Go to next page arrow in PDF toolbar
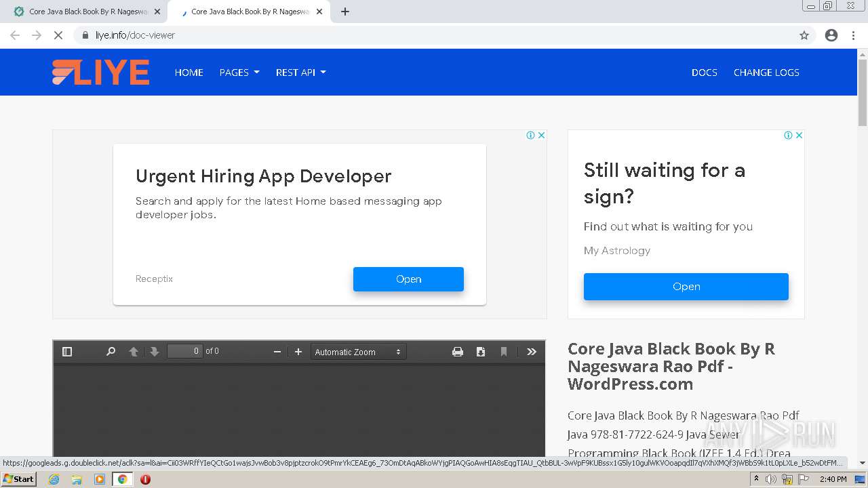Screen dimensions: 868x488 click(x=155, y=351)
